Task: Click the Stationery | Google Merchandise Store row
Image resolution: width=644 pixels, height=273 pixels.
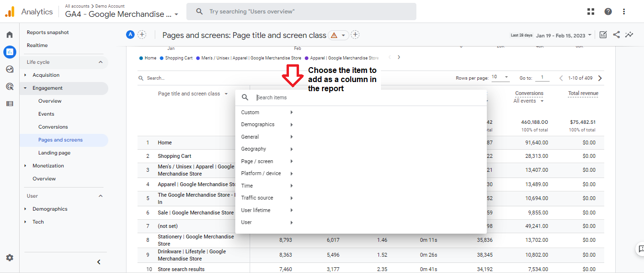Action: coord(370,240)
